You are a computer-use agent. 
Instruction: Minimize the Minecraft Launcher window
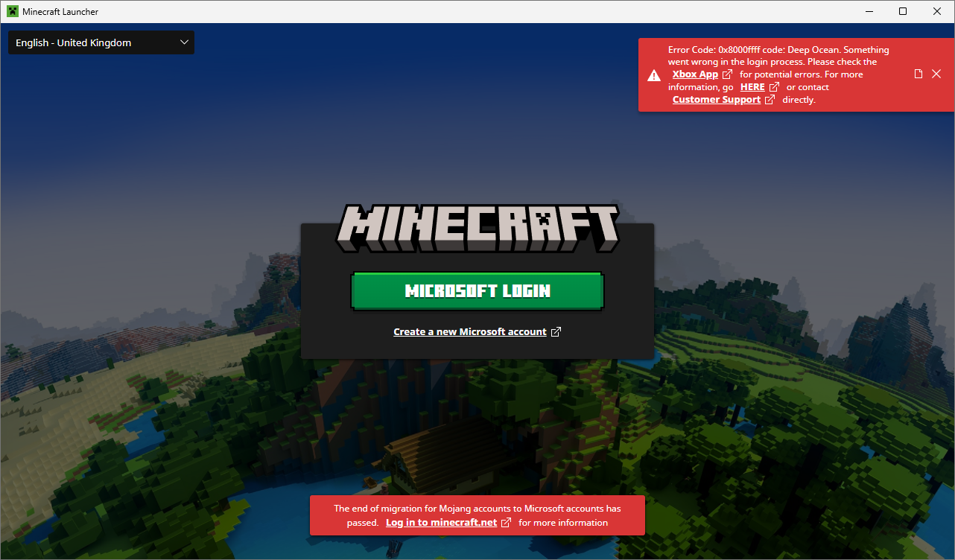[x=868, y=11]
